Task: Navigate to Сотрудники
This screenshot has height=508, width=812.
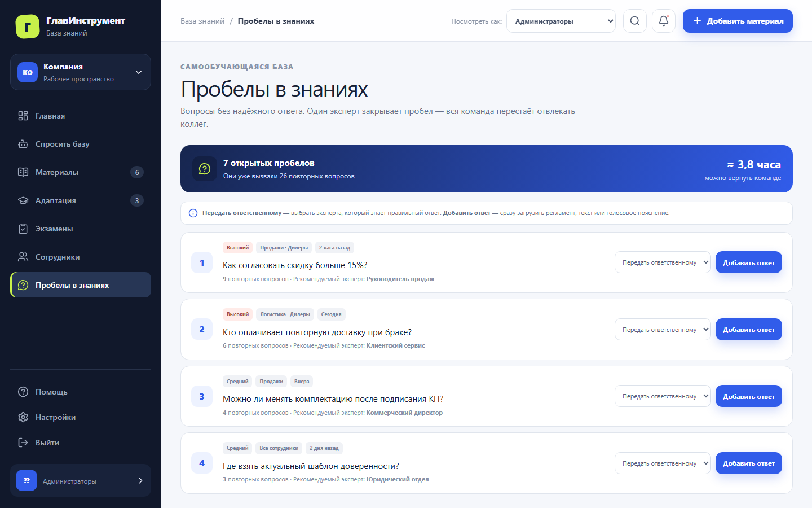Action: pos(81,257)
